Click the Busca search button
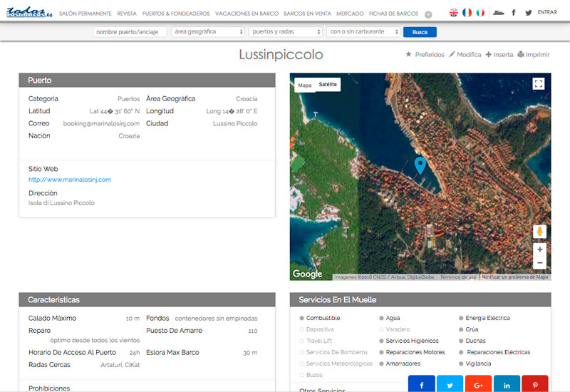The image size is (570, 392). click(420, 32)
